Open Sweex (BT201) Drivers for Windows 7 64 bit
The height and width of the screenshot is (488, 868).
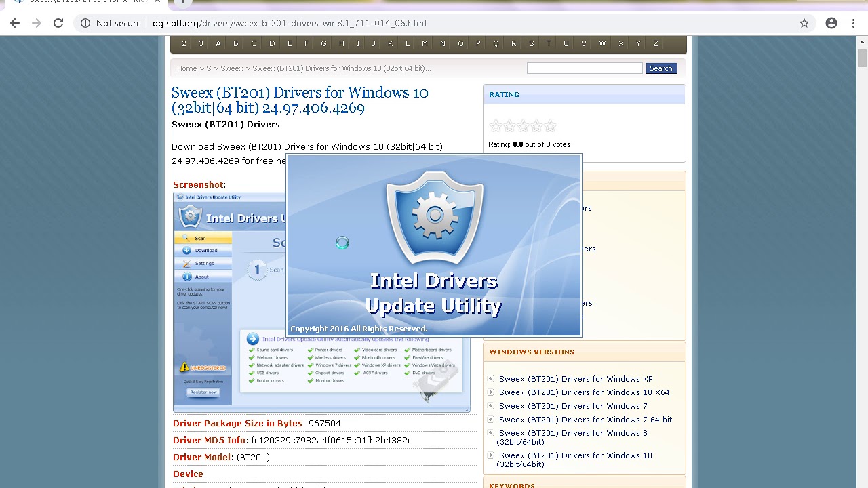coord(586,420)
